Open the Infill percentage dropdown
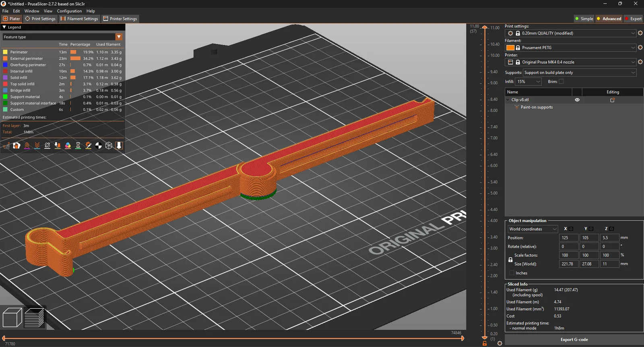Viewport: 644px width, 347px height. coord(528,81)
